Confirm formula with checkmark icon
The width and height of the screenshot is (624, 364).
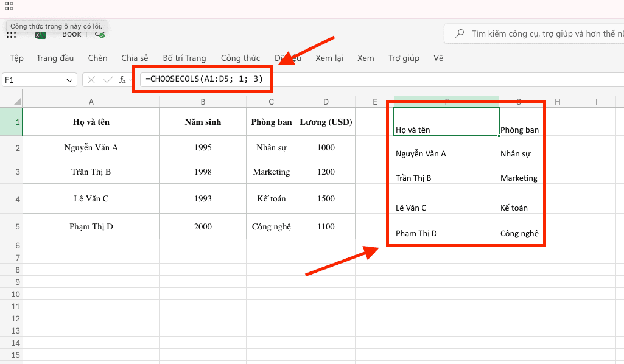(x=108, y=80)
